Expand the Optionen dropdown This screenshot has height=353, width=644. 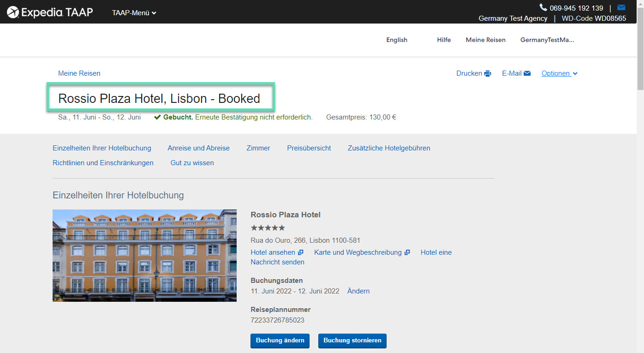pos(560,73)
